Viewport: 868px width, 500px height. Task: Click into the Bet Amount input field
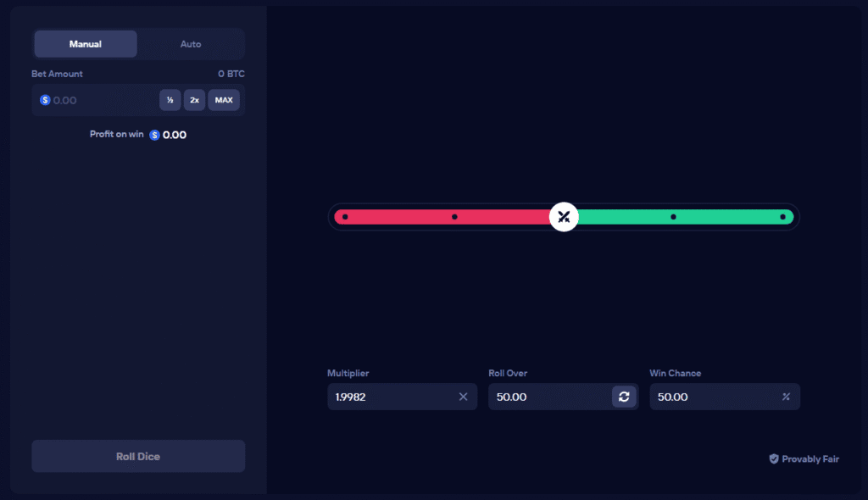[102, 100]
